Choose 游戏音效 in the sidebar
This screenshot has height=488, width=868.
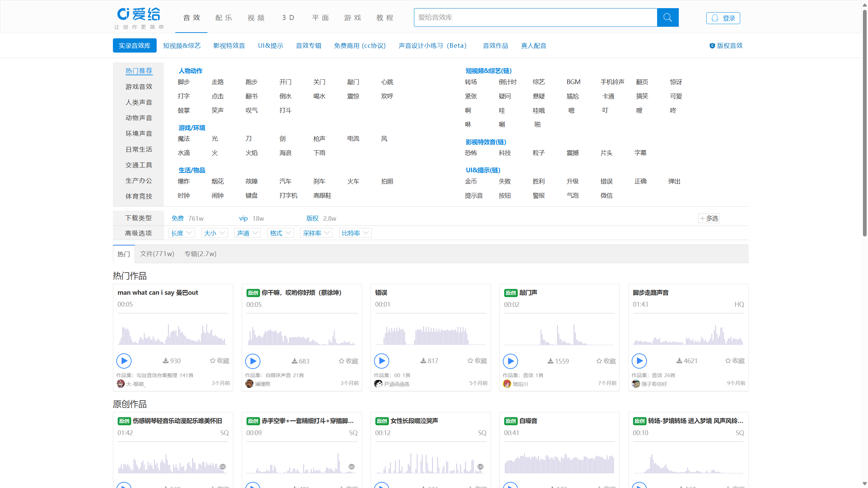click(138, 86)
